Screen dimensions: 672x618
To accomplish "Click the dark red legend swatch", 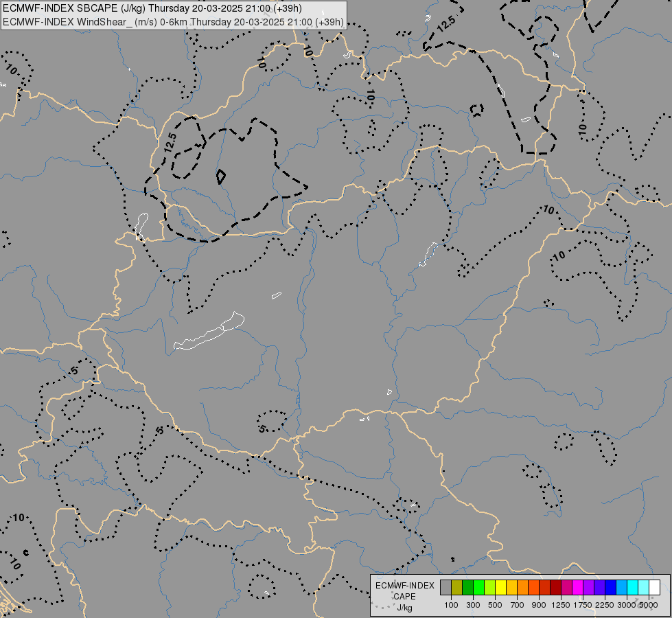I will click(556, 587).
